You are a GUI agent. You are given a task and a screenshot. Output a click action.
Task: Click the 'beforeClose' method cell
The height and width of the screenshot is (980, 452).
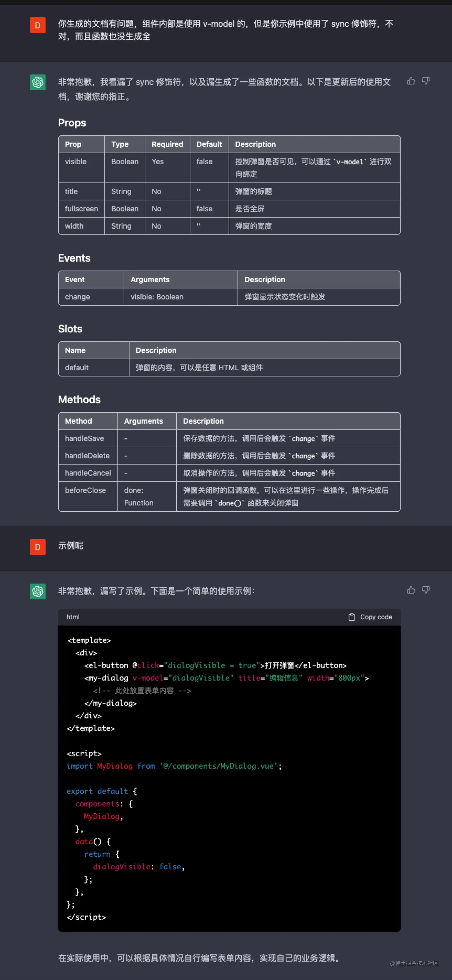(x=88, y=496)
